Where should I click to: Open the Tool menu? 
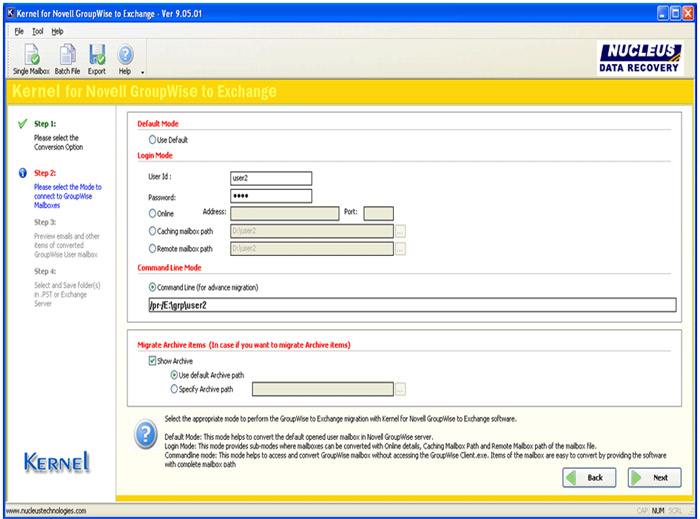[37, 31]
